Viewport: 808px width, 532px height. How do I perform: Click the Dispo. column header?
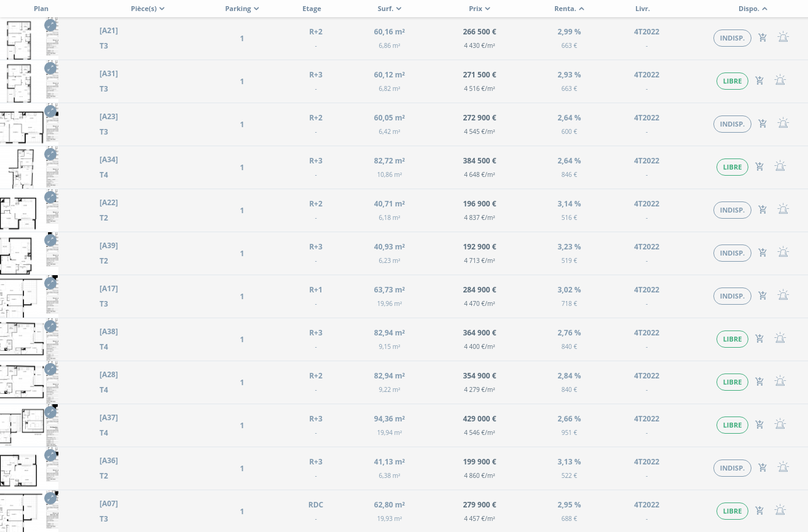753,9
